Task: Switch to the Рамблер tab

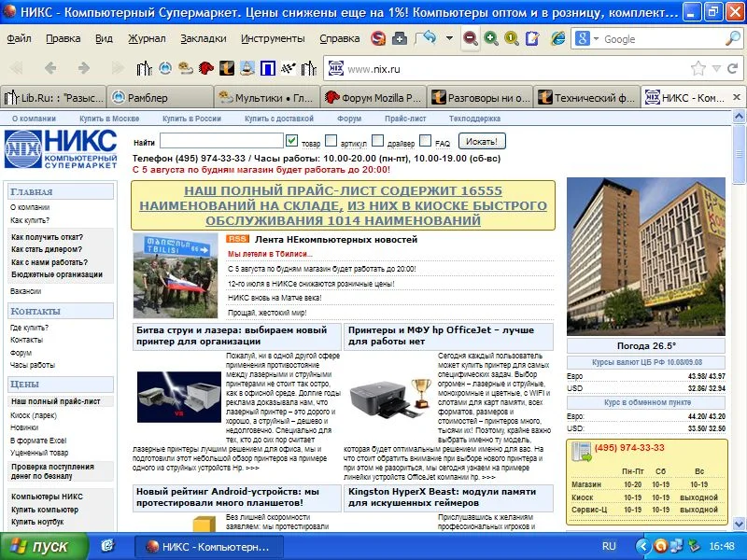Action: coord(160,98)
